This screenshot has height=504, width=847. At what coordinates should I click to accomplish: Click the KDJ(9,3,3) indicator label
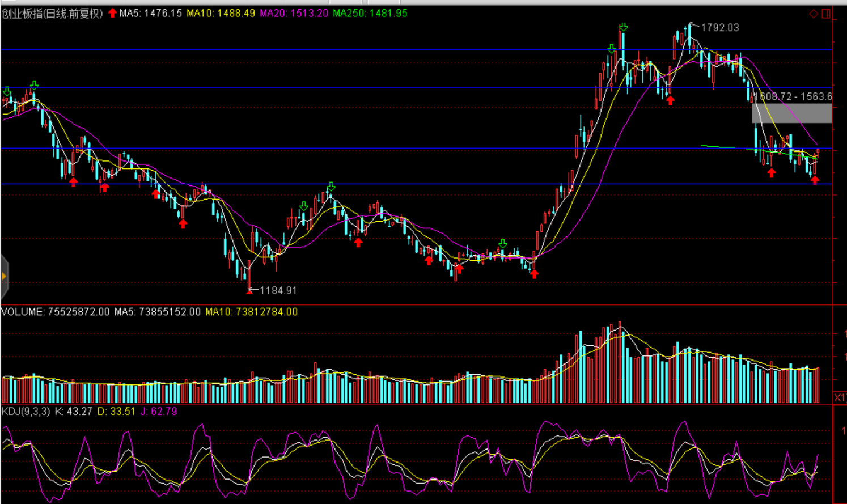point(26,411)
